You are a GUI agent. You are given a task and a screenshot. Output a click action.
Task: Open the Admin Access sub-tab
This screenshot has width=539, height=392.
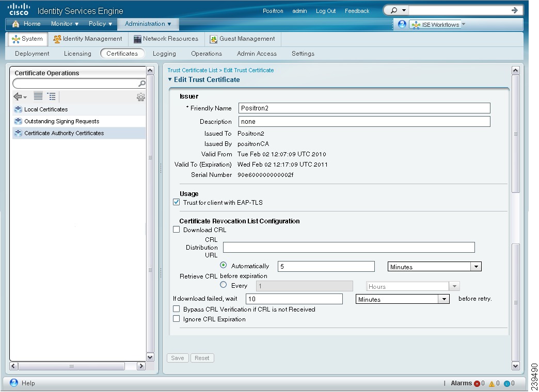257,54
